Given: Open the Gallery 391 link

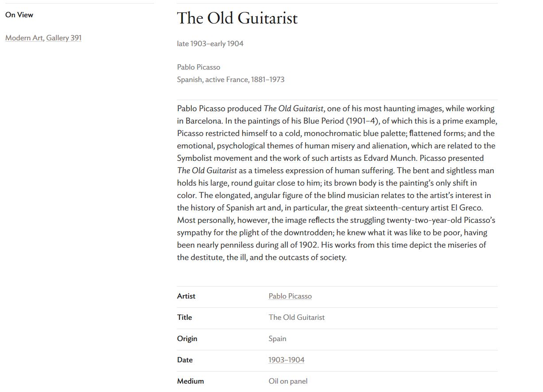Looking at the screenshot, I should [x=64, y=38].
